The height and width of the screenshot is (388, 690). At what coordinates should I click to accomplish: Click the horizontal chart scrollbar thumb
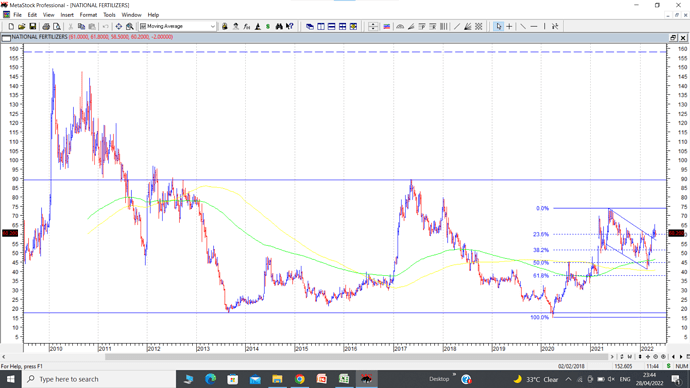(356, 357)
